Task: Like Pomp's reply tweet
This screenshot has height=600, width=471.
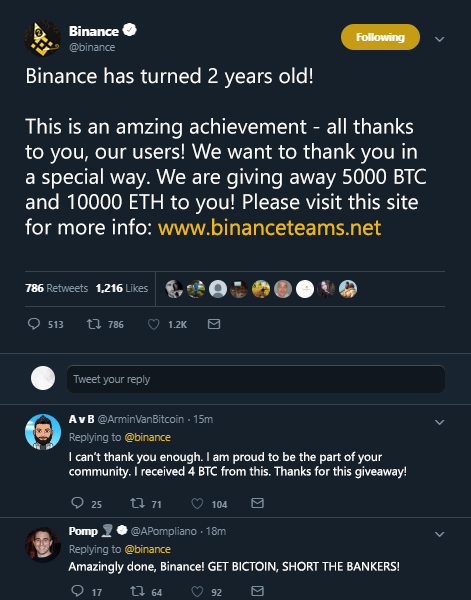Action: [x=197, y=592]
